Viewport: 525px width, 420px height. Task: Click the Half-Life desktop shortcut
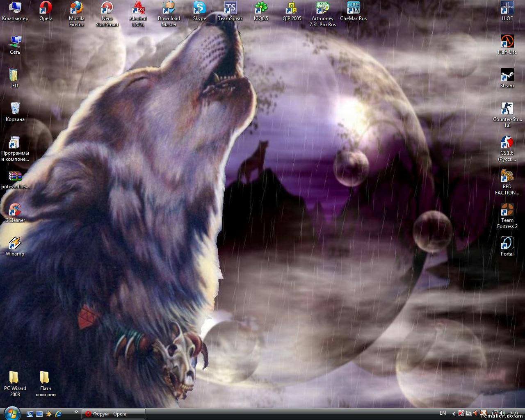point(507,45)
